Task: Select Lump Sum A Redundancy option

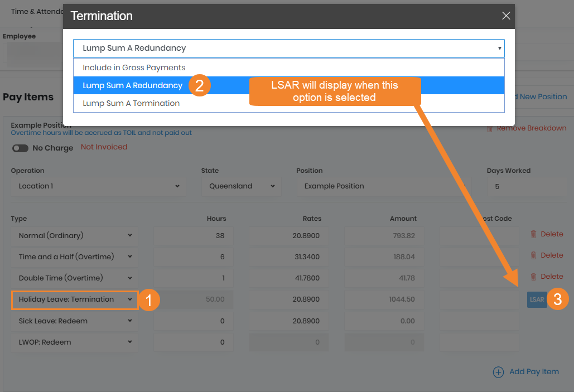Action: pos(133,85)
